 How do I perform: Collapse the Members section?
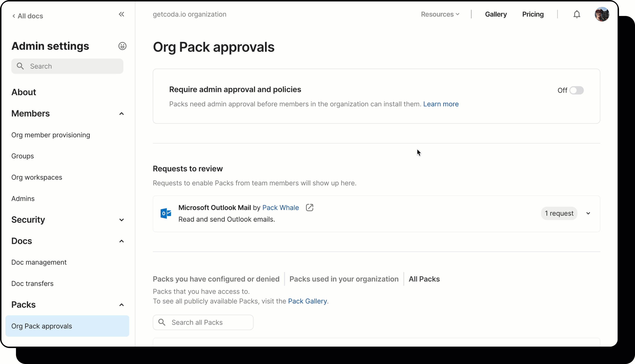click(x=122, y=114)
